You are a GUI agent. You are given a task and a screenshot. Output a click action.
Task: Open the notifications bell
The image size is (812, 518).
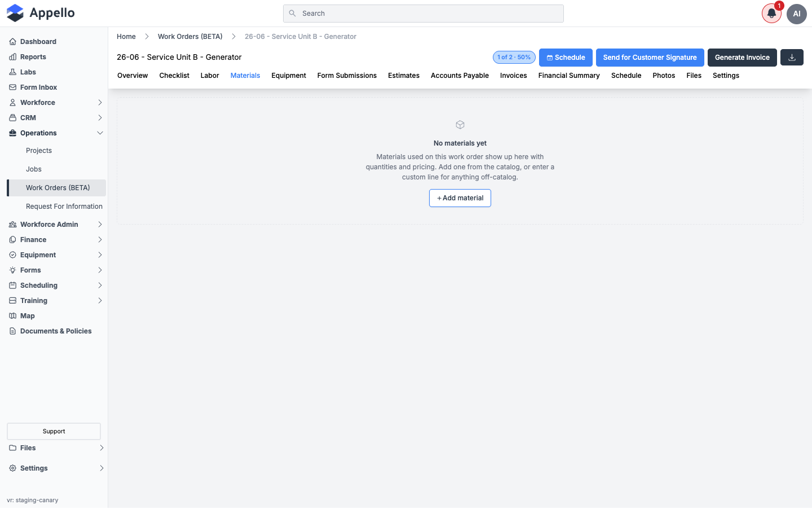coord(771,14)
